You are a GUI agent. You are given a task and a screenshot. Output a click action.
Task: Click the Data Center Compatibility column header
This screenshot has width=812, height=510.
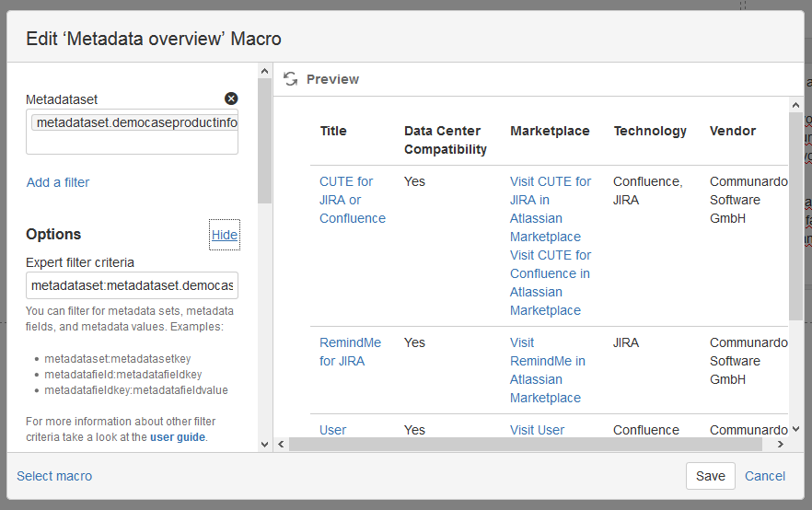pyautogui.click(x=446, y=140)
